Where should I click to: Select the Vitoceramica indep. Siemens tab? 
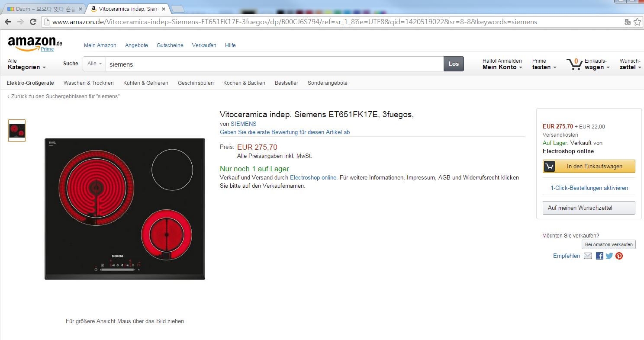tap(128, 9)
